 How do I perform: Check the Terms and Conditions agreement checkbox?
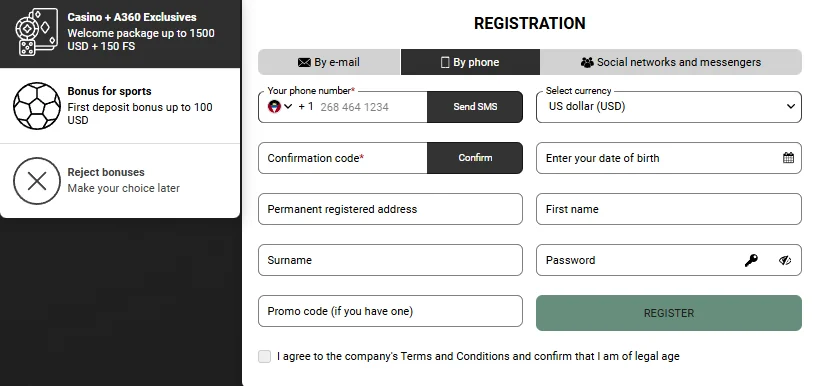[264, 356]
